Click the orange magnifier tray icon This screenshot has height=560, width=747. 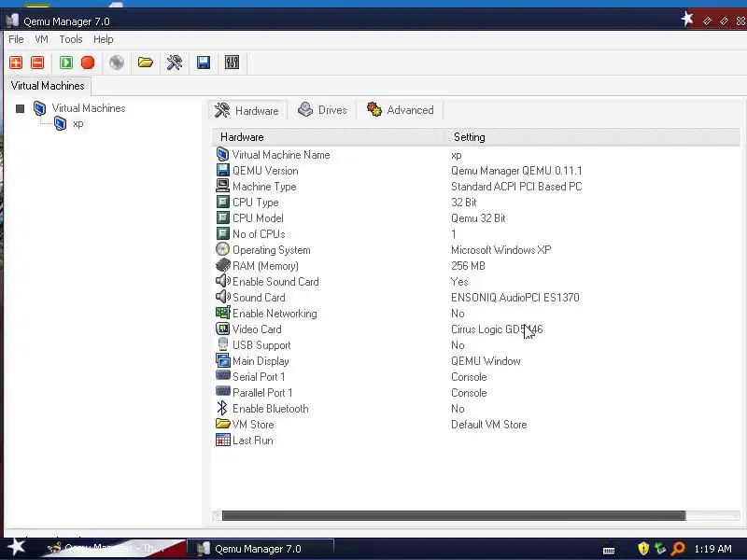pos(678,549)
